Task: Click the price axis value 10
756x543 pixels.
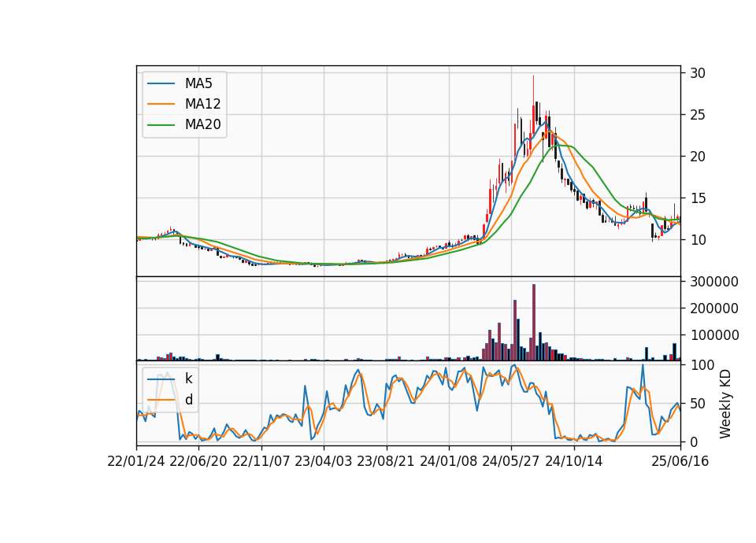Action: click(x=698, y=240)
